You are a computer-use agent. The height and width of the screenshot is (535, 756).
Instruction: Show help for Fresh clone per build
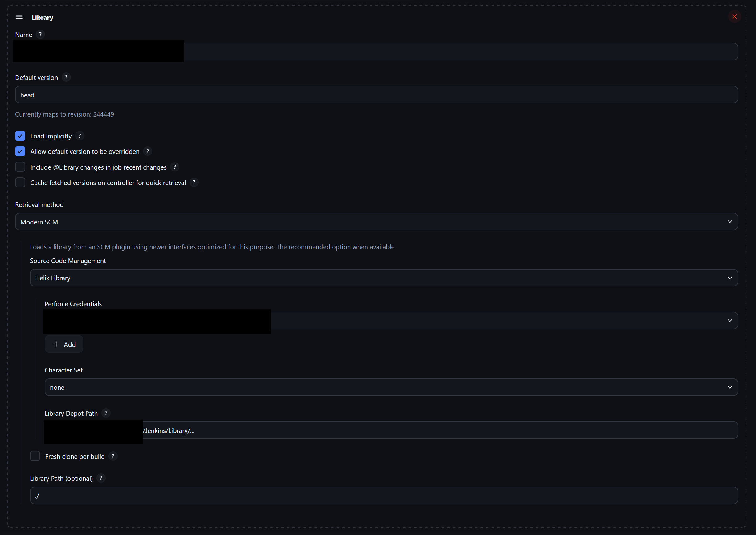[113, 456]
